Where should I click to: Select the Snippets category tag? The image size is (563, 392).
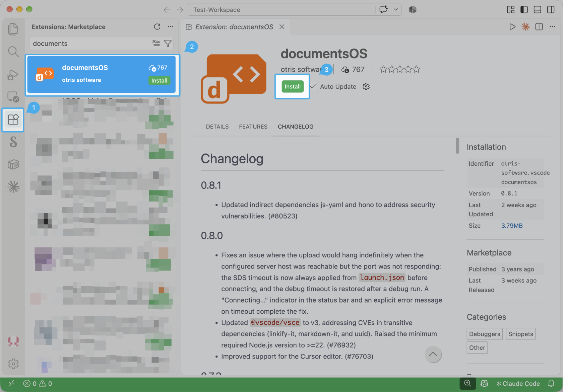click(x=520, y=334)
